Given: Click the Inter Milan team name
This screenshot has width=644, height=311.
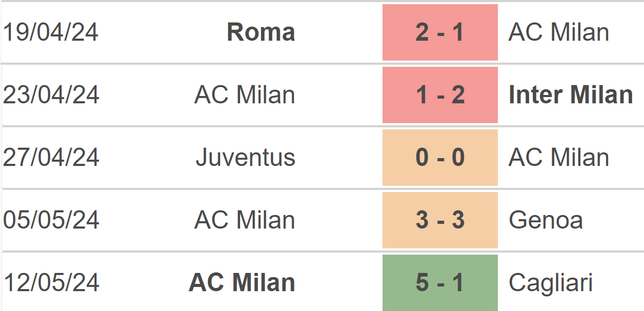Looking at the screenshot, I should point(571,95).
